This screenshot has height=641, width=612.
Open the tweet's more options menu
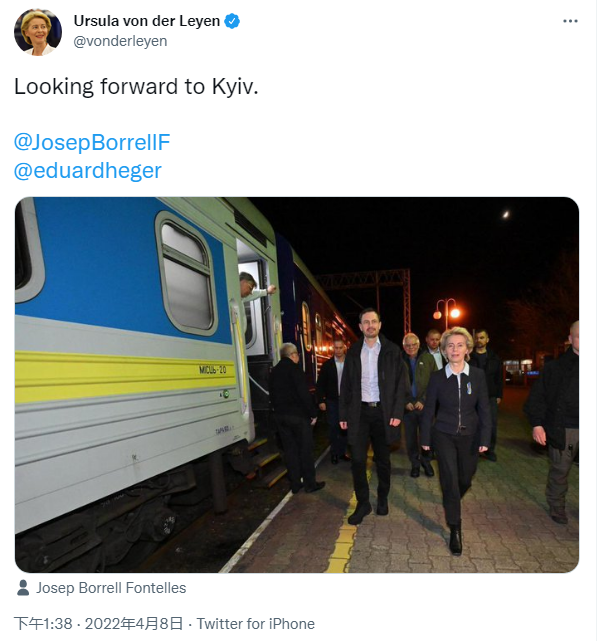pyautogui.click(x=570, y=21)
